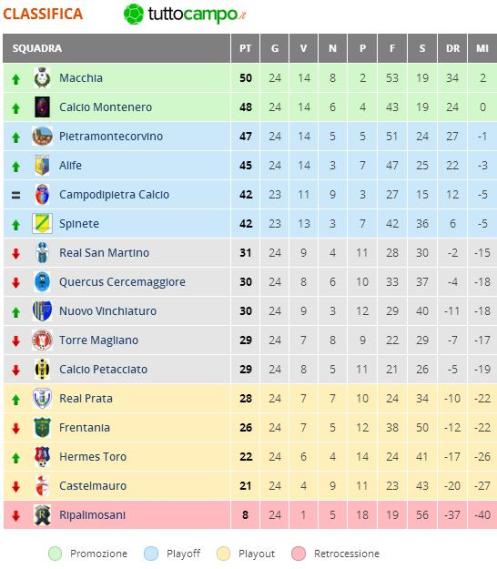This screenshot has height=569, width=497.
Task: Click the red Retrocessione legend swatch
Action: [299, 554]
